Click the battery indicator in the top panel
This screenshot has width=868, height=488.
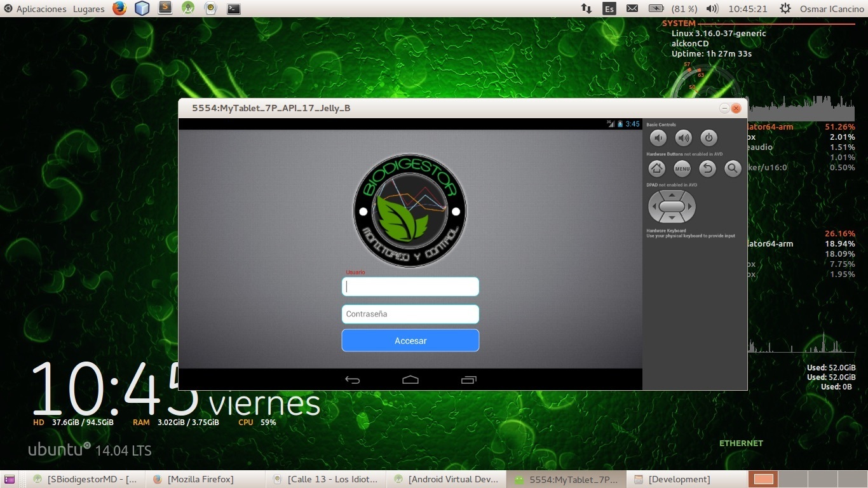tap(655, 8)
